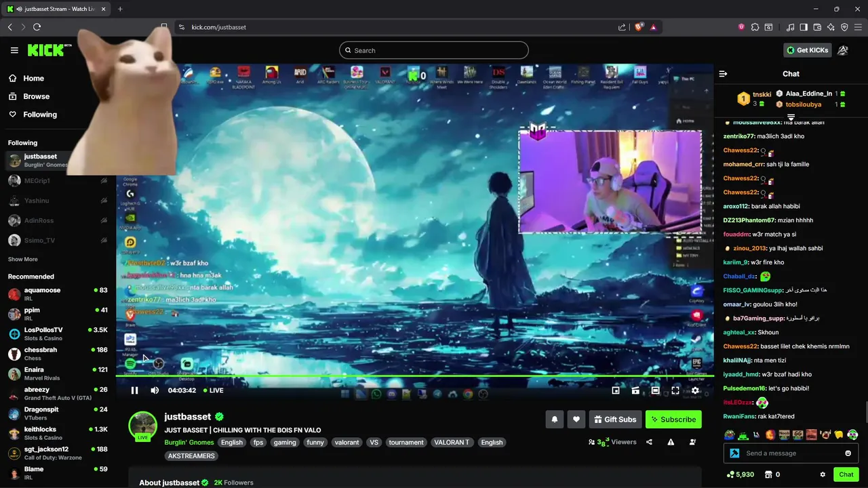Viewport: 868px width, 488px height.
Task: Select the fps tag
Action: [258, 443]
